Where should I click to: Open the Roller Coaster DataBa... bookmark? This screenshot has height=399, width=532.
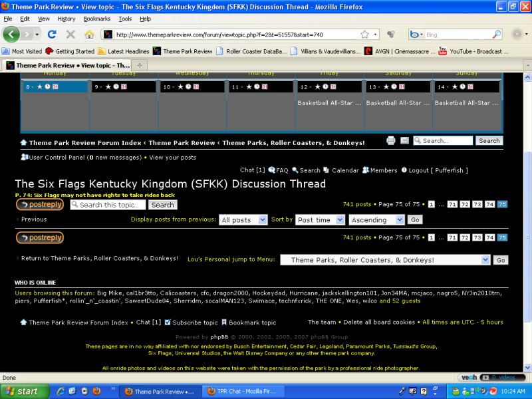pyautogui.click(x=252, y=51)
